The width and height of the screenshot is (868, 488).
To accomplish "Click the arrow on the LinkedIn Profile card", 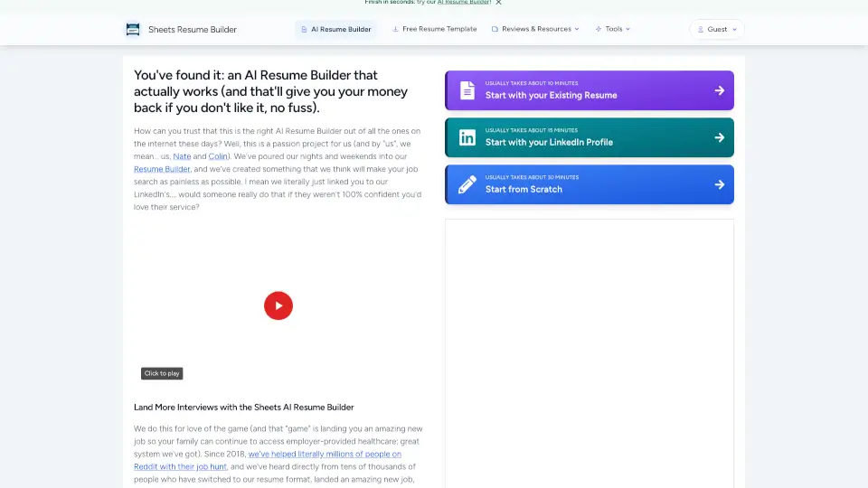I will click(x=719, y=137).
